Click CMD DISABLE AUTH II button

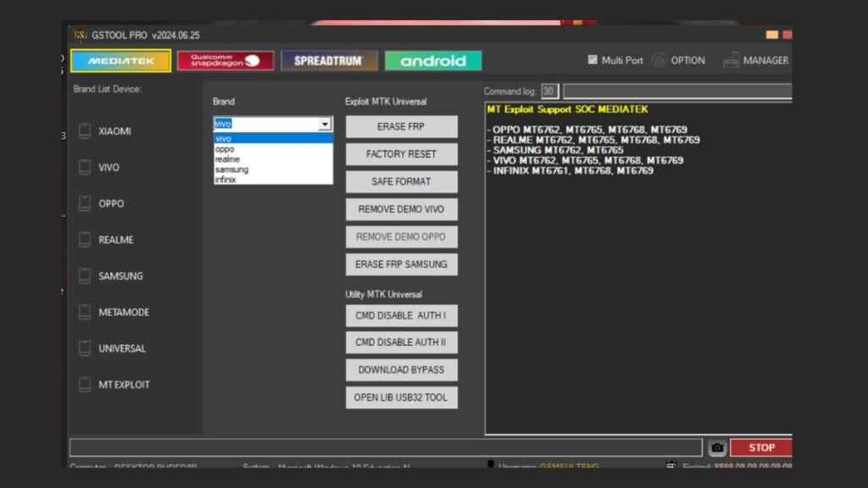click(401, 342)
